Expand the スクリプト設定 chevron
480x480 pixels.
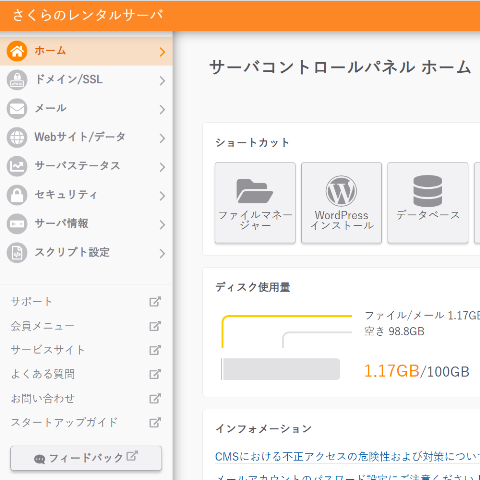[162, 253]
